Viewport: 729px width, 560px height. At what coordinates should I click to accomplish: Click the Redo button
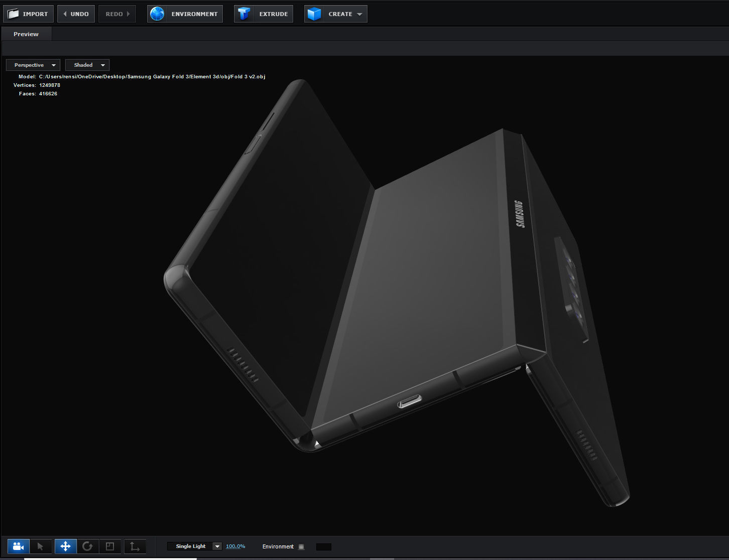(117, 14)
